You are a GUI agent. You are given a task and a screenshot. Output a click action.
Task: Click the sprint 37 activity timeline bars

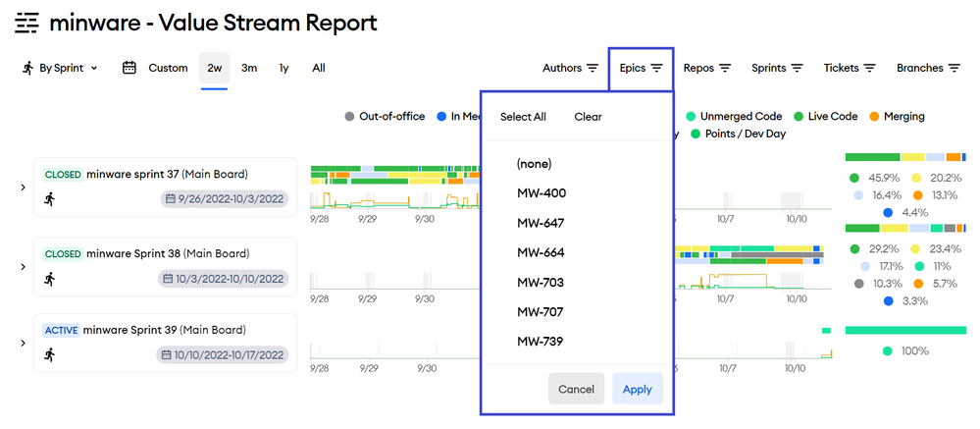[x=395, y=175]
